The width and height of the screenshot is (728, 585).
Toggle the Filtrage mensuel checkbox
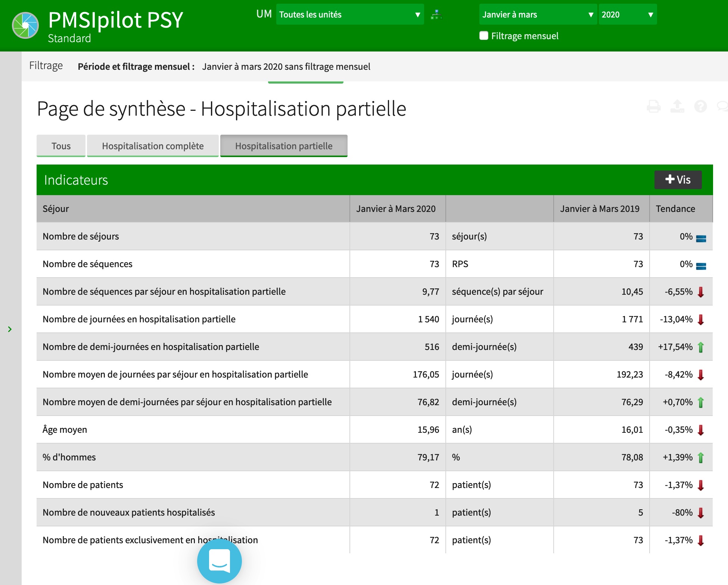484,35
